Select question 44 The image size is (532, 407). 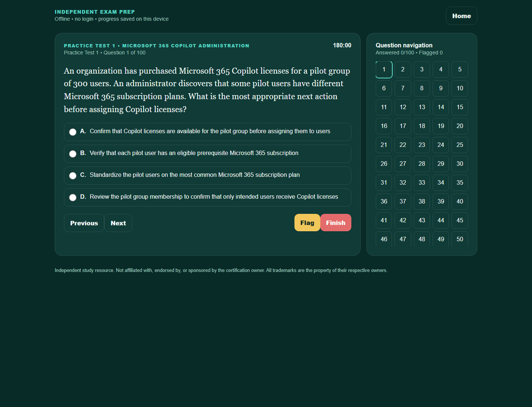point(441,220)
